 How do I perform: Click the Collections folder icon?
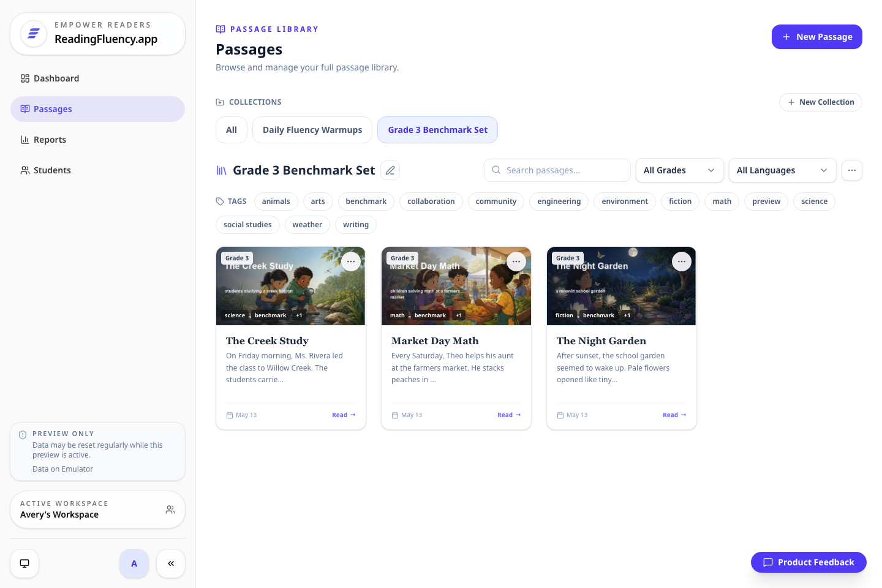[220, 102]
